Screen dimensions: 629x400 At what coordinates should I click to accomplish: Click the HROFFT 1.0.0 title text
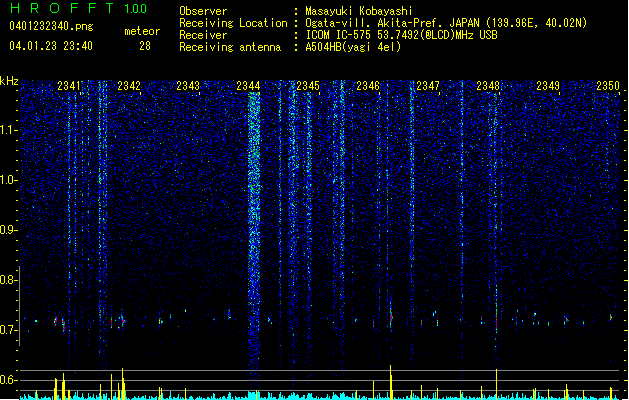click(x=79, y=8)
